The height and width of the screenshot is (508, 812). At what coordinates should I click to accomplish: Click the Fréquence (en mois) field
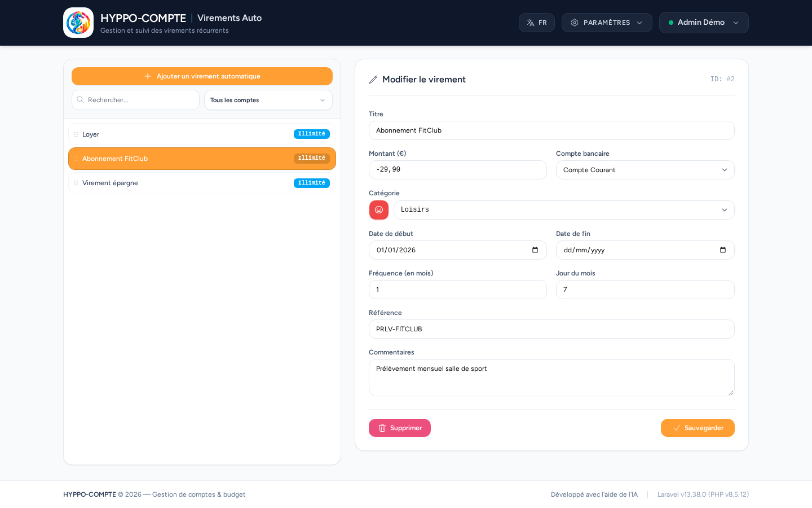click(458, 290)
